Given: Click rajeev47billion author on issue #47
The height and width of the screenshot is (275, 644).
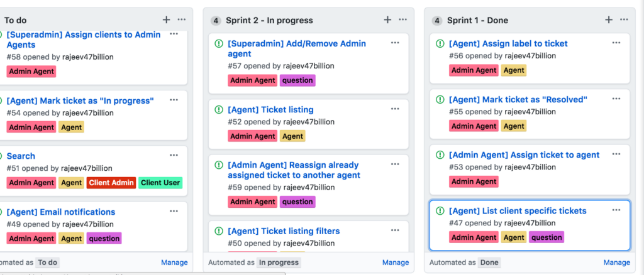Looking at the screenshot, I should point(530,223).
